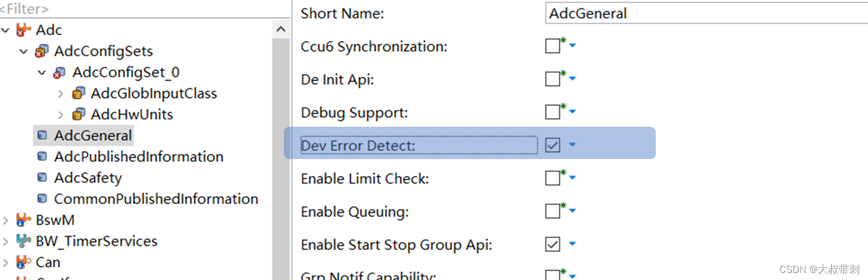The image size is (868, 280).
Task: Collapse the AdcConfigSet_0 tree node
Action: coord(42,73)
